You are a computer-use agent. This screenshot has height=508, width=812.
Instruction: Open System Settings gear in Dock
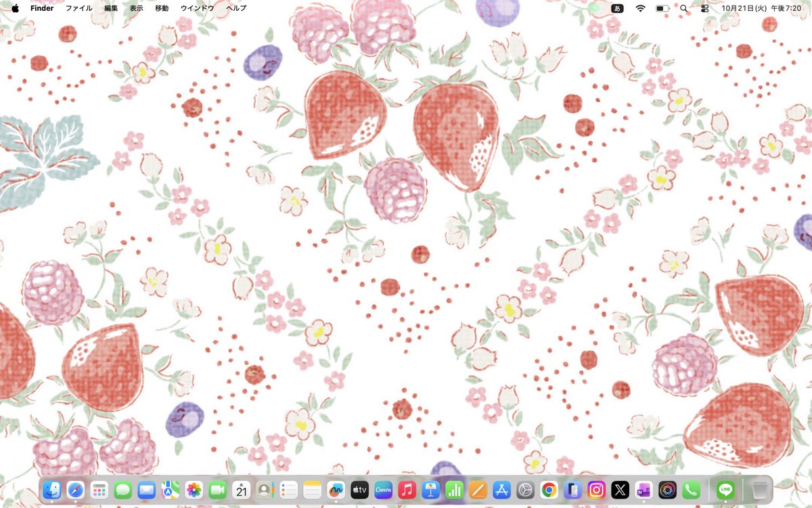525,489
